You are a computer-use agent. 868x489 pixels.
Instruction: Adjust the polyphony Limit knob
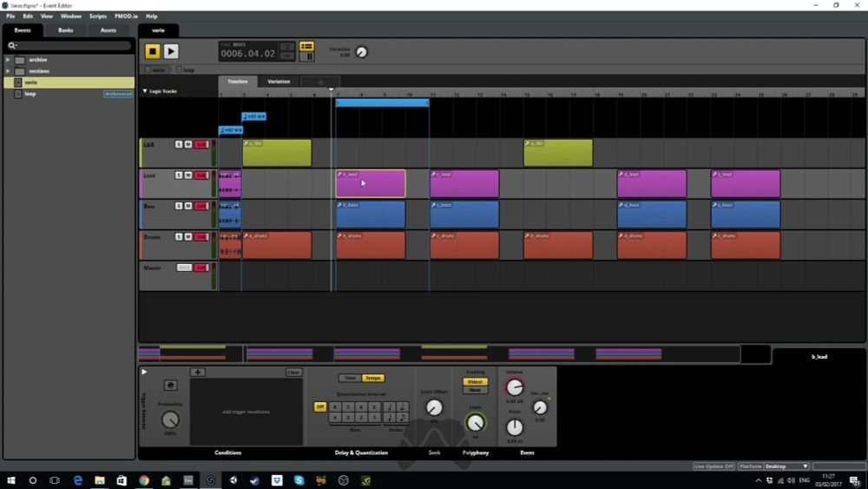[475, 423]
